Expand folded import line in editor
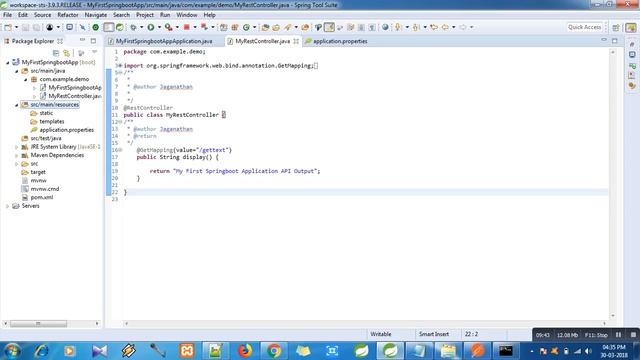Image resolution: width=640 pixels, height=360 pixels. tap(120, 66)
